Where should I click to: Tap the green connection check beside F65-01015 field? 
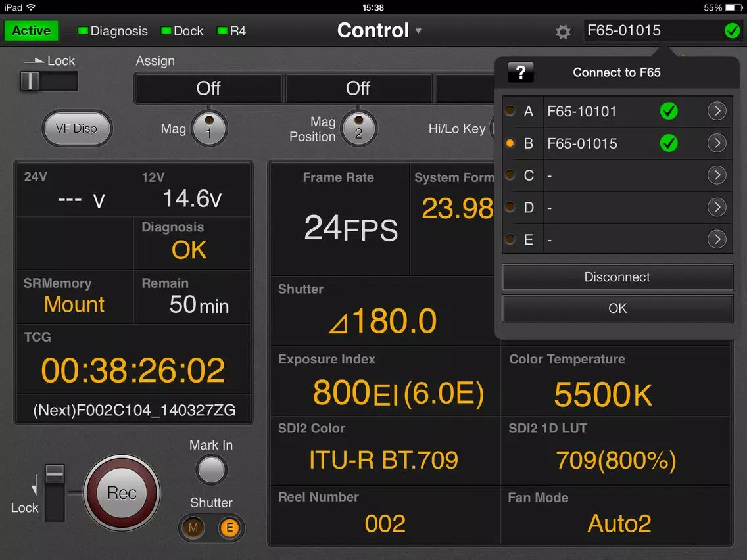point(733,31)
